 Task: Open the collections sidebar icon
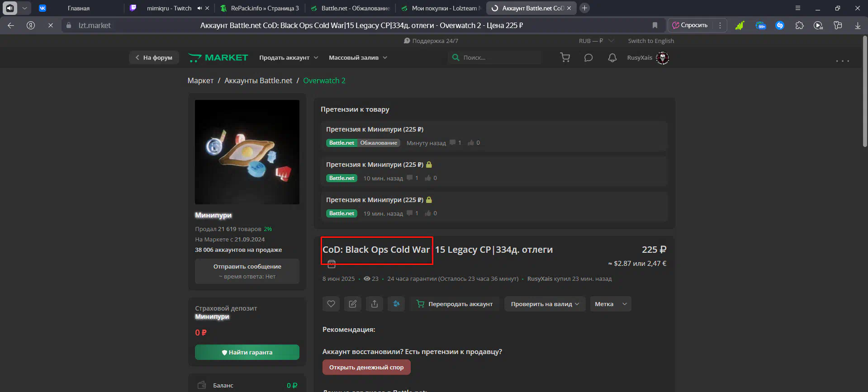pyautogui.click(x=838, y=25)
